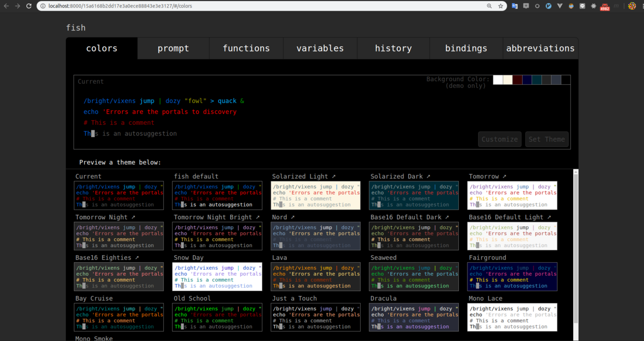Preview the Current theme thumbnail
644x341 pixels.
click(119, 195)
